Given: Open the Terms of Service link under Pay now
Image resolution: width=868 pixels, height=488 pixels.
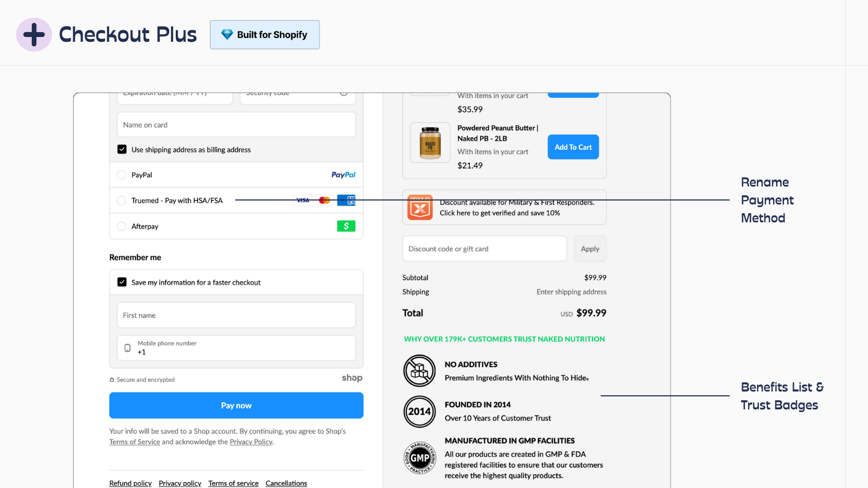Looking at the screenshot, I should (x=135, y=442).
